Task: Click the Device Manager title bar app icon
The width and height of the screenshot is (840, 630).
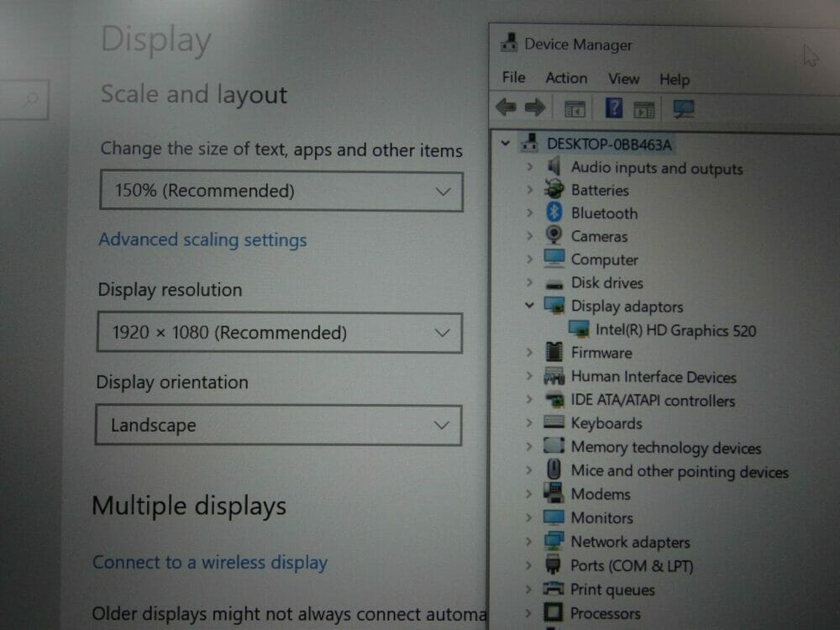Action: 509,42
